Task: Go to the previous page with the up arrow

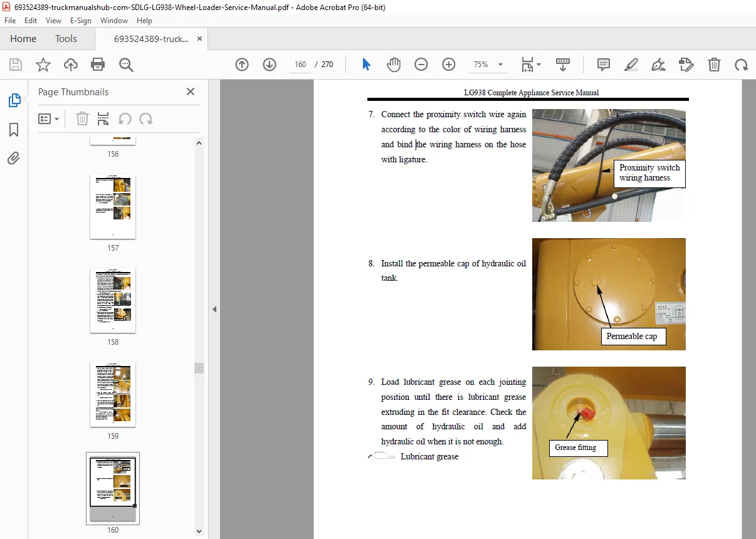Action: pyautogui.click(x=242, y=65)
